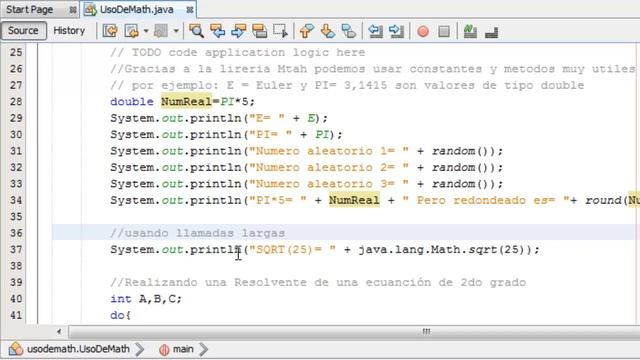
Task: Toggle breakpoint on line number 28
Action: point(16,102)
